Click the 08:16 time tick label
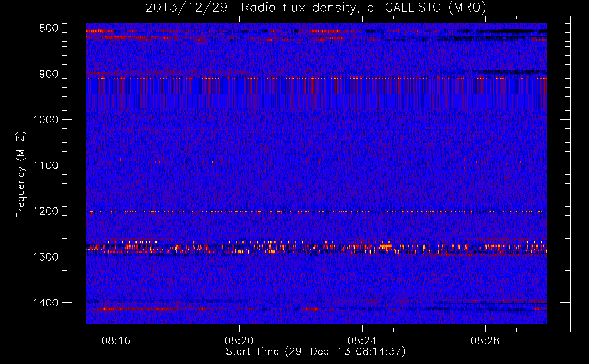The height and width of the screenshot is (364, 589). [x=116, y=341]
